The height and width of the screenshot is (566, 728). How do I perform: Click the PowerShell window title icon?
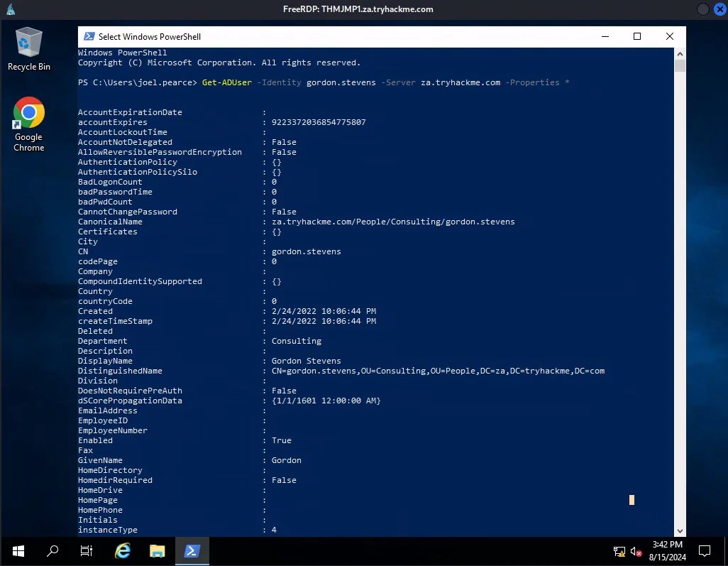(89, 37)
